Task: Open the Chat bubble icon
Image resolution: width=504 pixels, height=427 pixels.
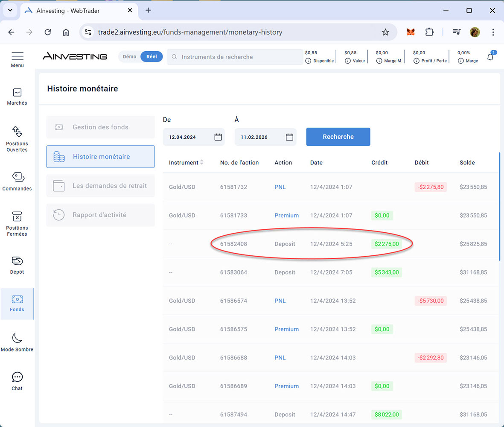Action: [17, 377]
